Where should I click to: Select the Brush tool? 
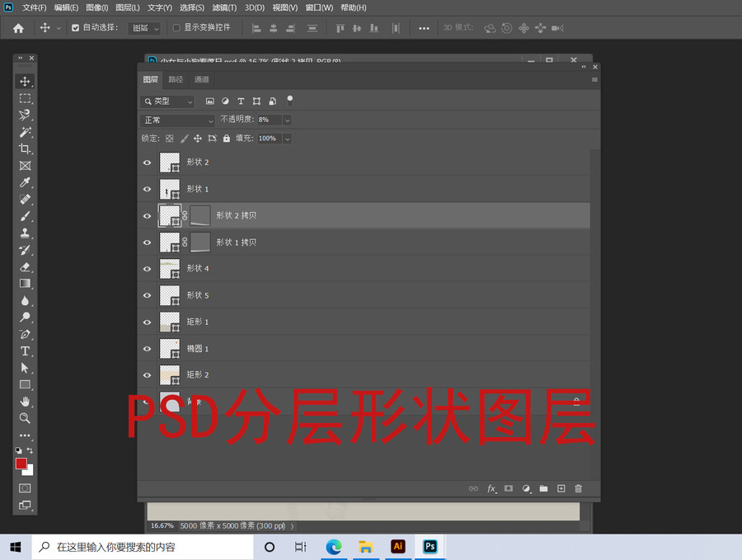pos(25,216)
